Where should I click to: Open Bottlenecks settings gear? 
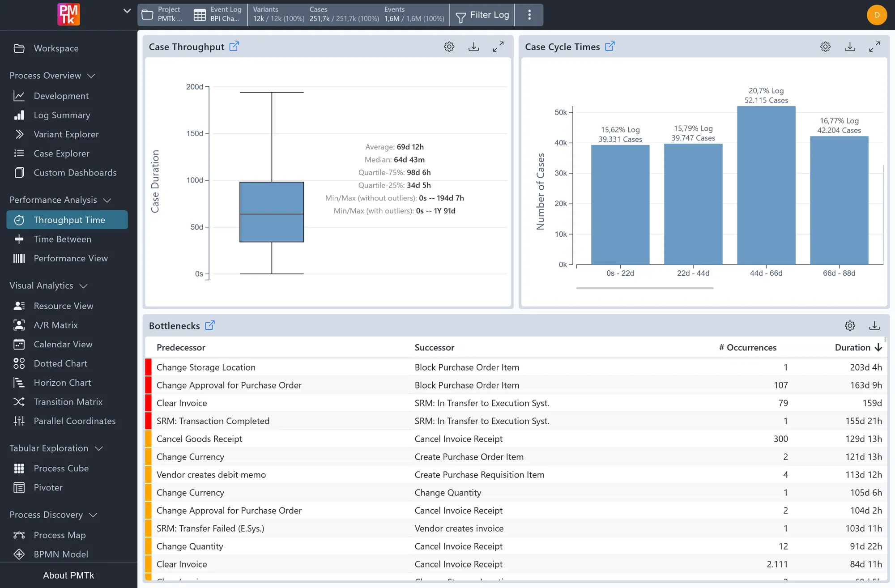850,326
